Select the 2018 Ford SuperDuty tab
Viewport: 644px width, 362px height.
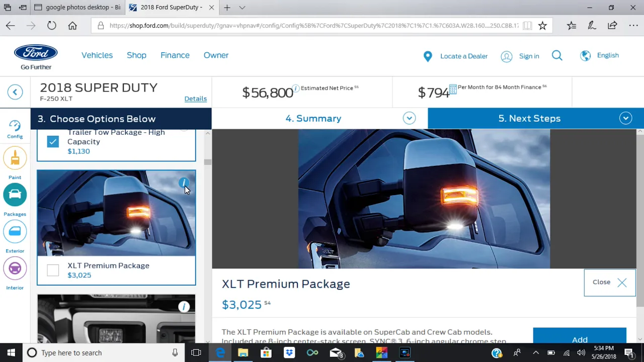point(171,8)
